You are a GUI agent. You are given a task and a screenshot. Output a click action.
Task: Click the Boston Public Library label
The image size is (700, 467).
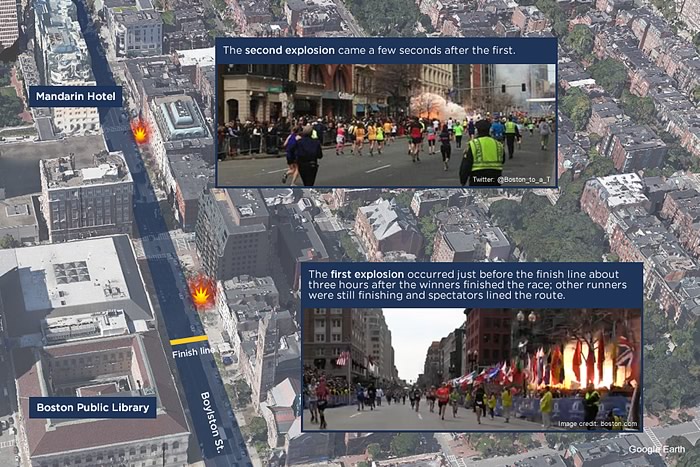[x=92, y=407]
